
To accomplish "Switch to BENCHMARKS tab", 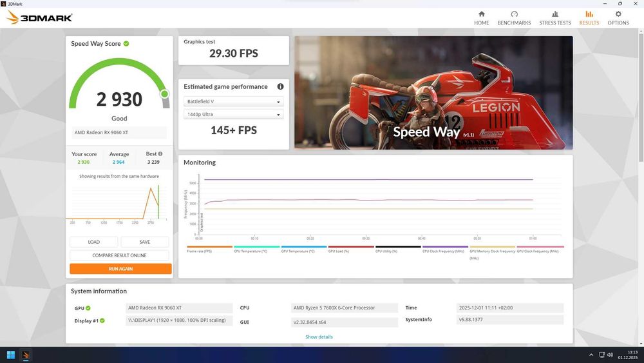I will click(x=514, y=18).
